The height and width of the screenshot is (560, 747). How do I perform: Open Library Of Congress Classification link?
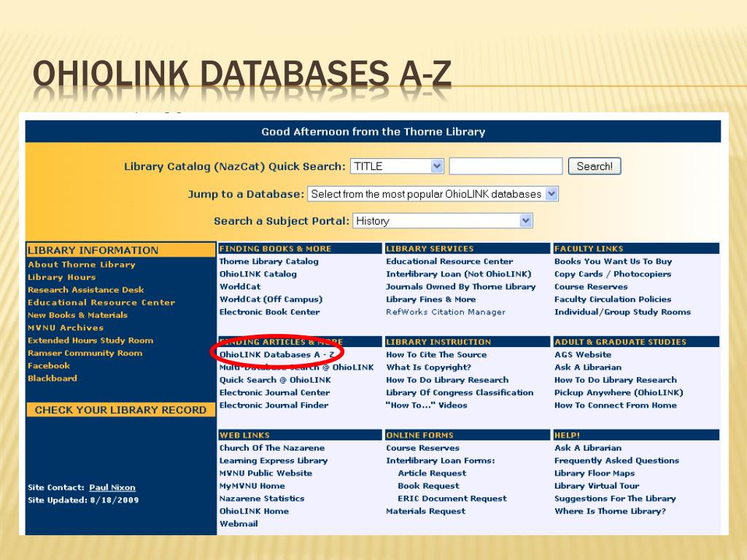(460, 392)
